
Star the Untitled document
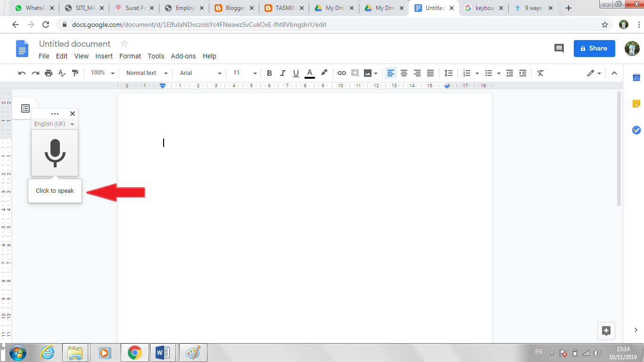point(124,43)
